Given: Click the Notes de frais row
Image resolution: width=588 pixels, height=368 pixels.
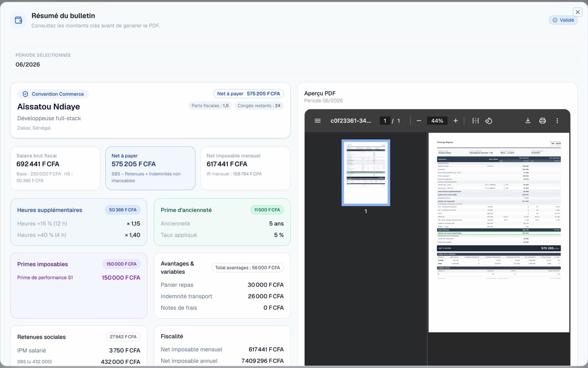Looking at the screenshot, I should click(x=222, y=308).
